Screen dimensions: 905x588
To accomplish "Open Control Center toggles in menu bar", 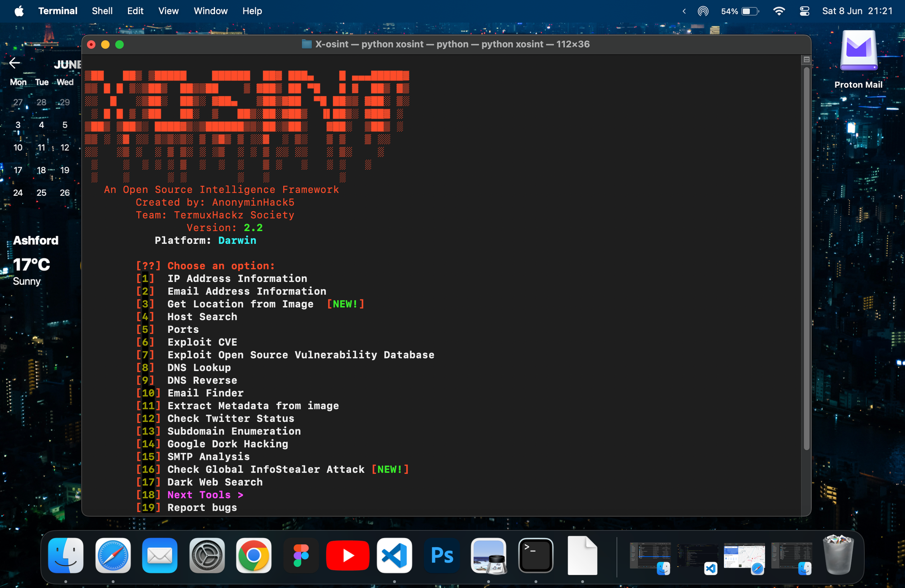I will pyautogui.click(x=805, y=11).
